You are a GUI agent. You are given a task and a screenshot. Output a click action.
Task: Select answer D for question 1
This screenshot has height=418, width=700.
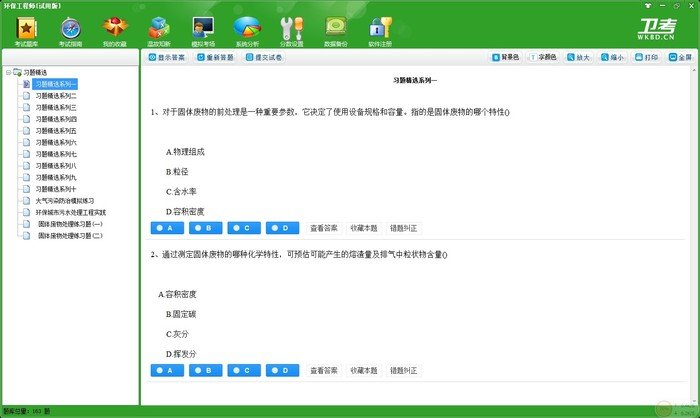(282, 228)
